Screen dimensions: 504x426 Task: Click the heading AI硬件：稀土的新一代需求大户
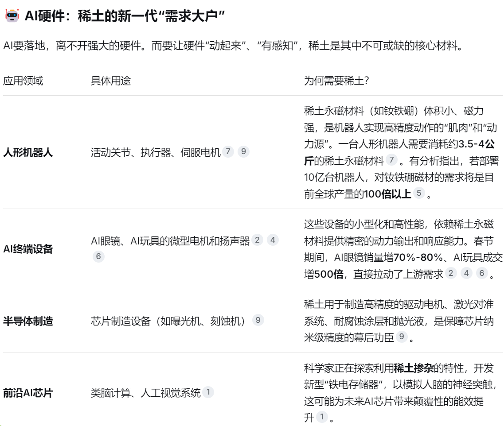click(125, 16)
